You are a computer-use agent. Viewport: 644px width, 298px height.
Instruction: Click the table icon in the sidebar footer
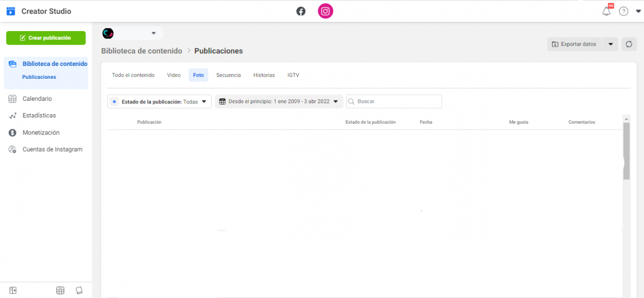60,290
